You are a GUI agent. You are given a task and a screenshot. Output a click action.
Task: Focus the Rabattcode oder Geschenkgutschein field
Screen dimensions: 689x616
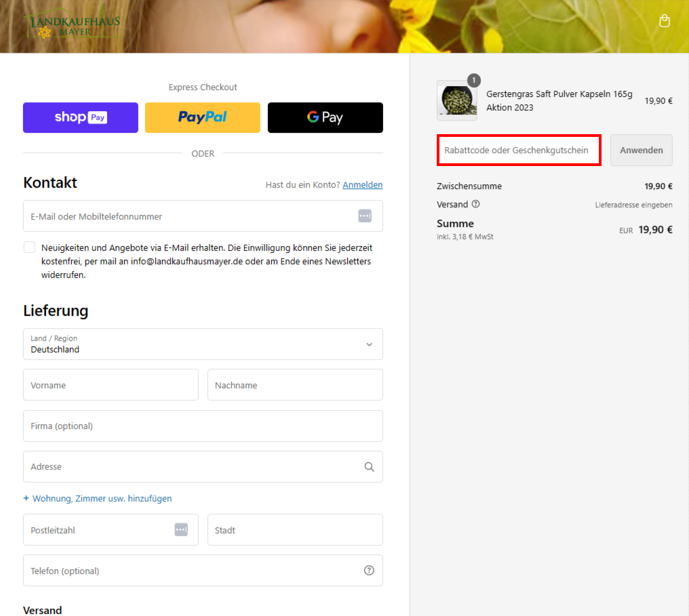(519, 150)
